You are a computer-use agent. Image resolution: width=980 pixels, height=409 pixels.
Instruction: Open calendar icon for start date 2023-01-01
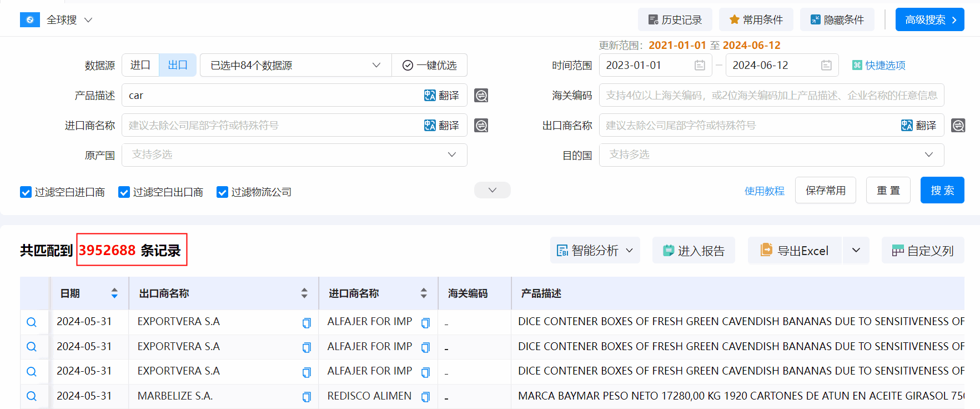click(x=700, y=66)
